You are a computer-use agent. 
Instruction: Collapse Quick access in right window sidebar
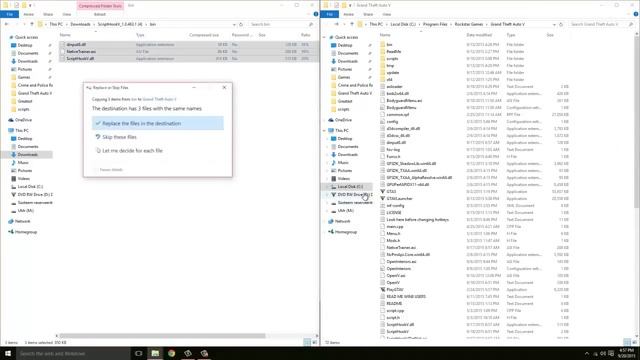point(324,37)
